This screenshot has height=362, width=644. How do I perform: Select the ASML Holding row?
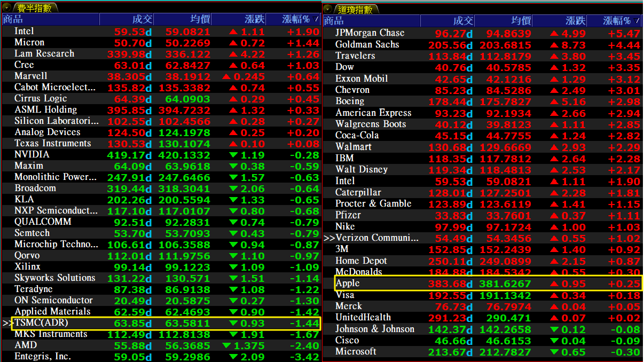coord(161,110)
